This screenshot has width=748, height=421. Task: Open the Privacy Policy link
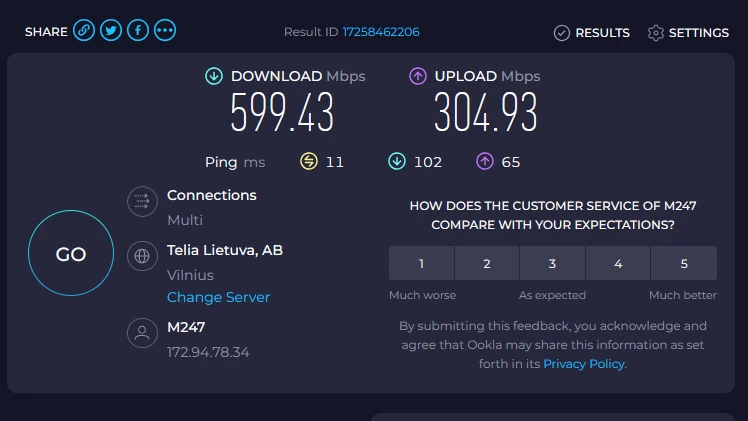(584, 364)
